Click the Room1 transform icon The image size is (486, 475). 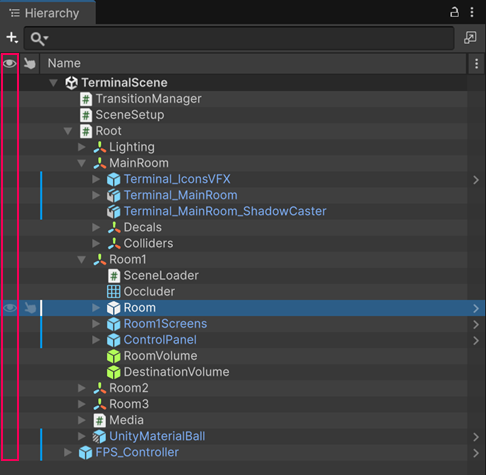pyautogui.click(x=100, y=259)
